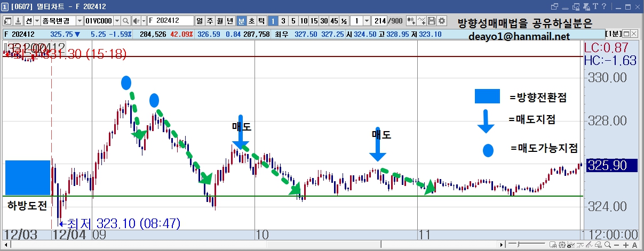Select the 초 second period button
The height and width of the screenshot is (251, 644).
pyautogui.click(x=251, y=21)
